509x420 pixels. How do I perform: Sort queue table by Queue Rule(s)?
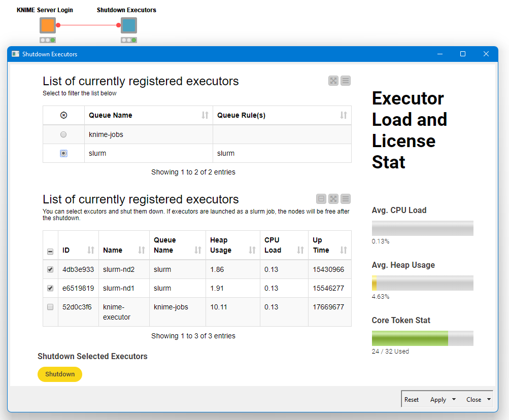point(344,115)
